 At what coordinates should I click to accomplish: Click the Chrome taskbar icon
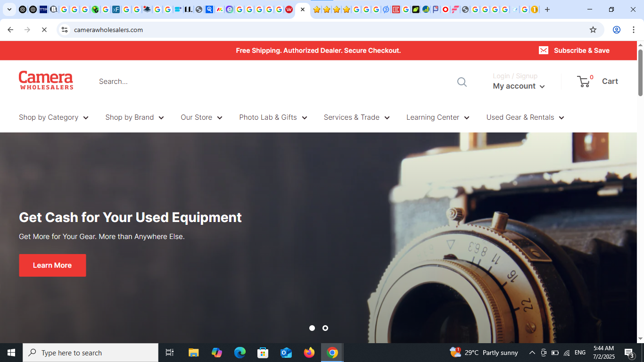(332, 353)
